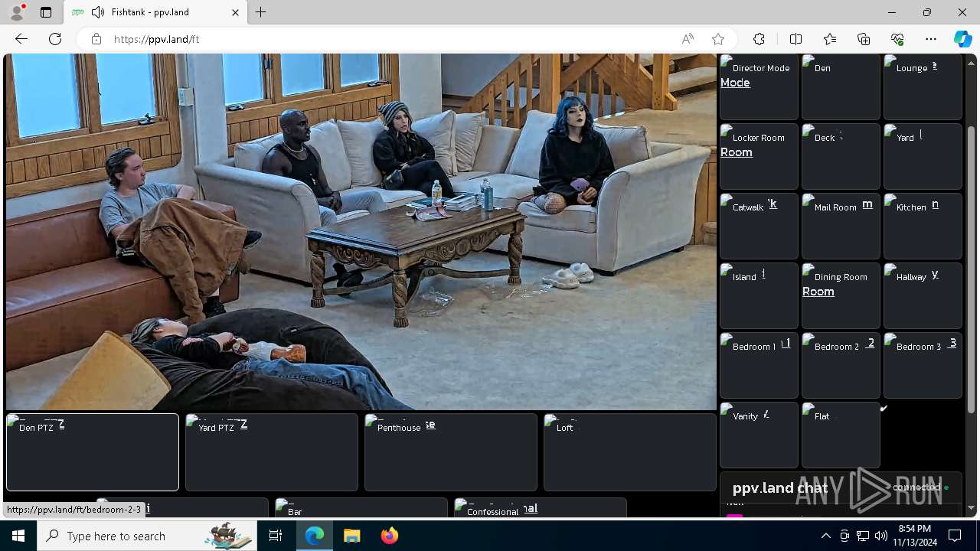The width and height of the screenshot is (980, 551).
Task: Open the Penthouse camera tile
Action: (451, 452)
